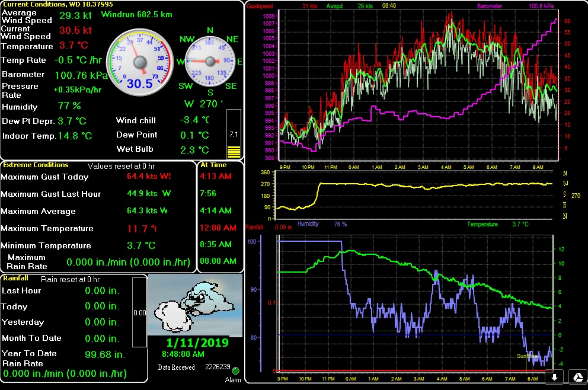The width and height of the screenshot is (588, 390).
Task: Click the yellow 7.1 bar gauge
Action: point(234,135)
